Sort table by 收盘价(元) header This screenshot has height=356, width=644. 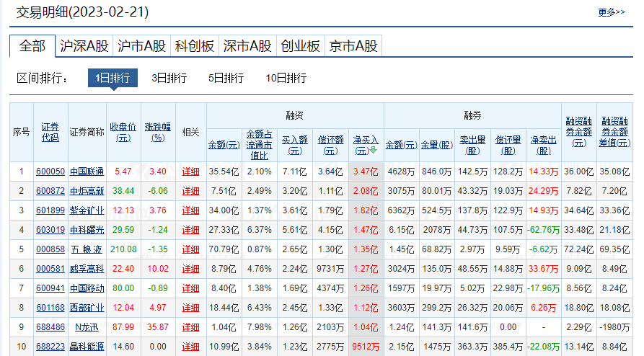[123, 131]
